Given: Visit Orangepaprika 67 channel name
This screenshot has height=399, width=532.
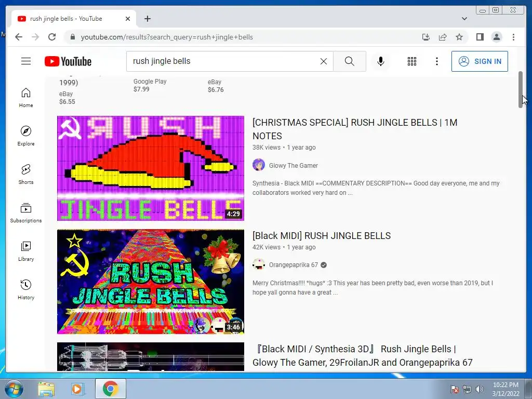Looking at the screenshot, I should (294, 265).
